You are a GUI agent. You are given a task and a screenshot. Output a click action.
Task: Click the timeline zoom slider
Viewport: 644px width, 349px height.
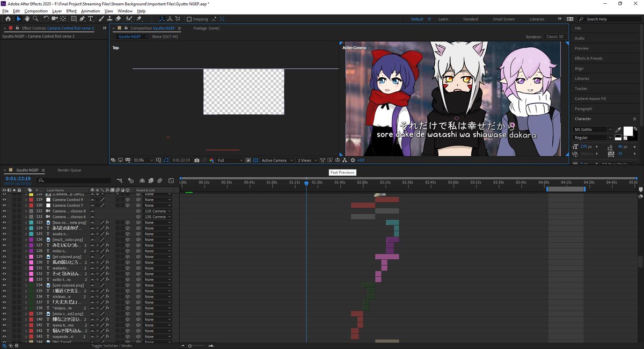pos(189,346)
